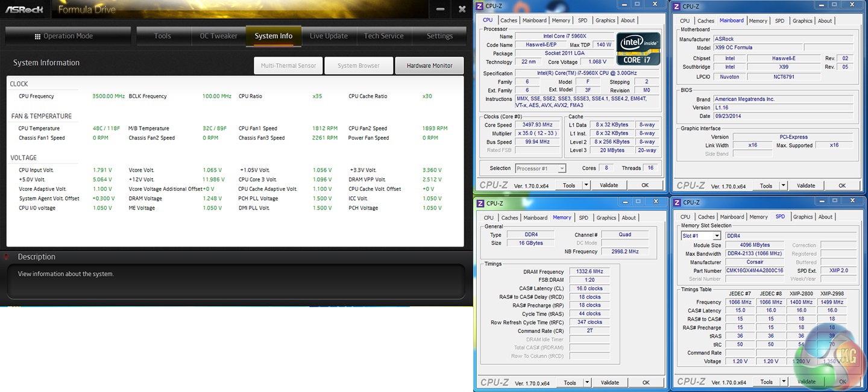Open the Hardware Monitor view
This screenshot has height=392, width=868.
pos(429,66)
